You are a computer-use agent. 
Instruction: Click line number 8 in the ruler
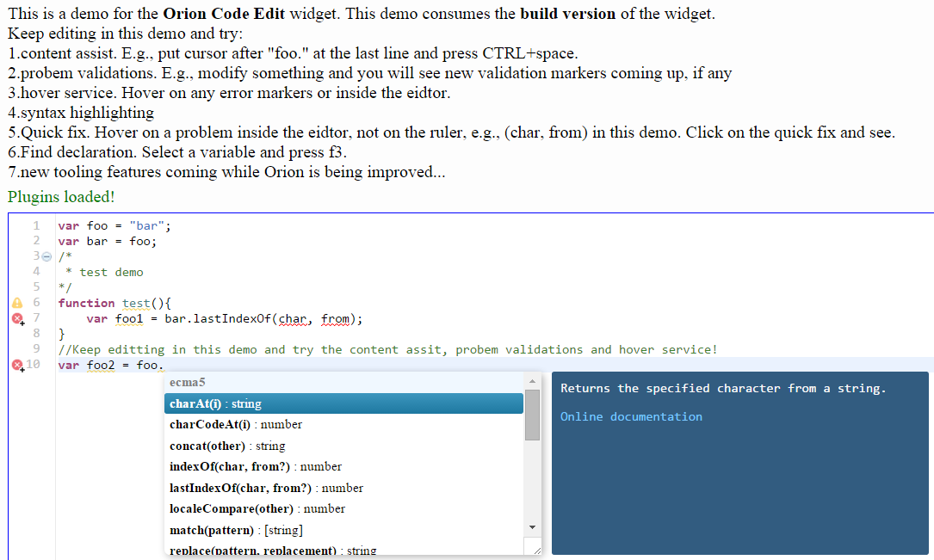point(36,333)
